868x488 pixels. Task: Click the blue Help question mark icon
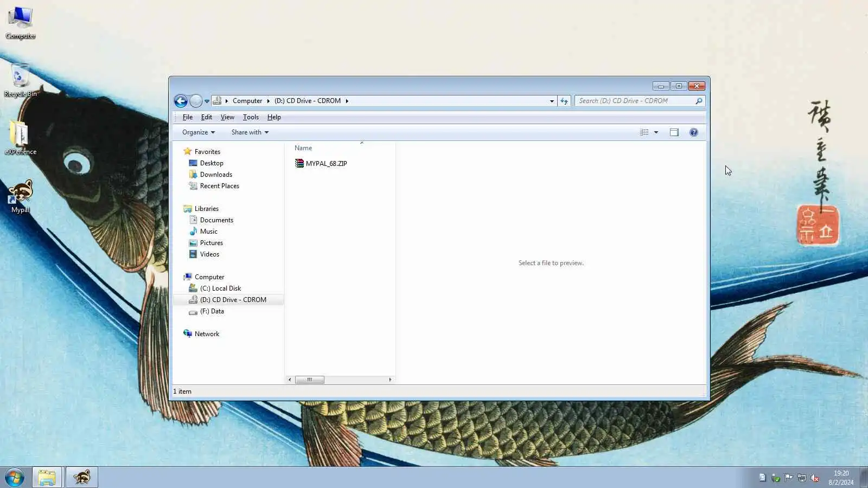click(x=694, y=132)
